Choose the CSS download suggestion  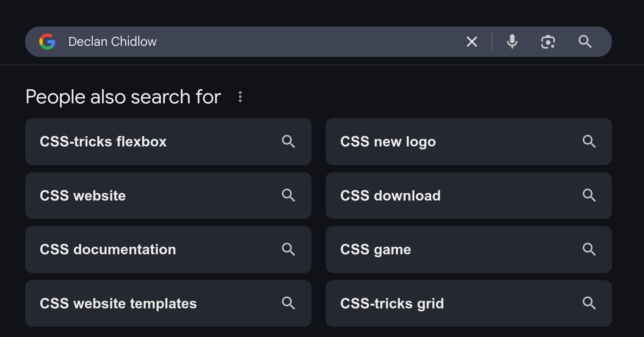(x=469, y=195)
